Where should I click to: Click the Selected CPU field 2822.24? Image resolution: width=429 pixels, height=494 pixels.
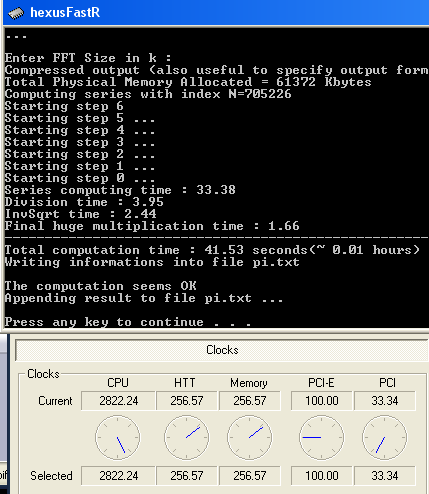pyautogui.click(x=118, y=476)
